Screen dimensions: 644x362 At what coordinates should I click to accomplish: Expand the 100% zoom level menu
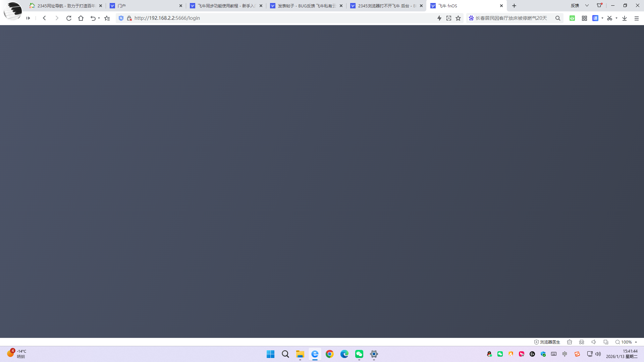click(626, 342)
